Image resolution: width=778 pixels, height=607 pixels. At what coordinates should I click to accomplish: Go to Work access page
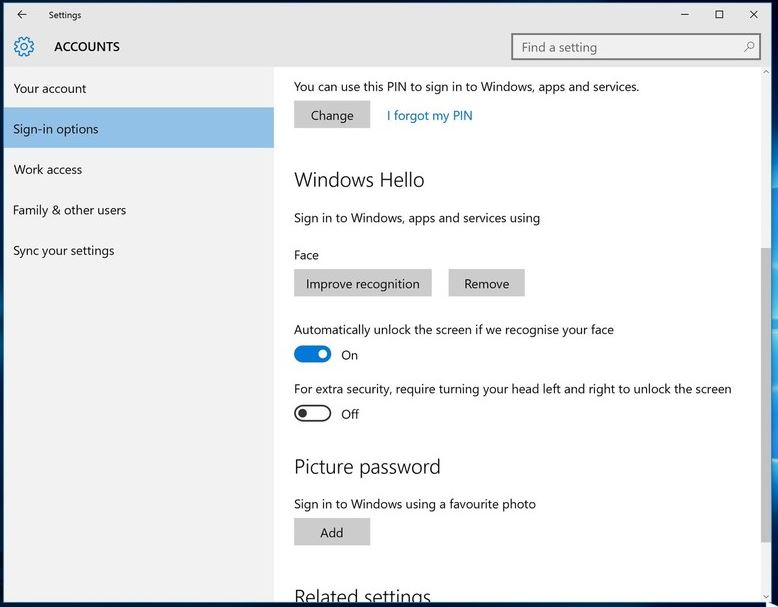(138, 169)
